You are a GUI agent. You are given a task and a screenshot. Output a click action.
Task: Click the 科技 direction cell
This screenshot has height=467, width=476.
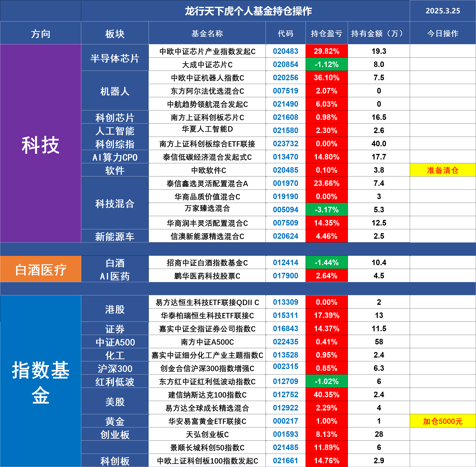pyautogui.click(x=40, y=143)
